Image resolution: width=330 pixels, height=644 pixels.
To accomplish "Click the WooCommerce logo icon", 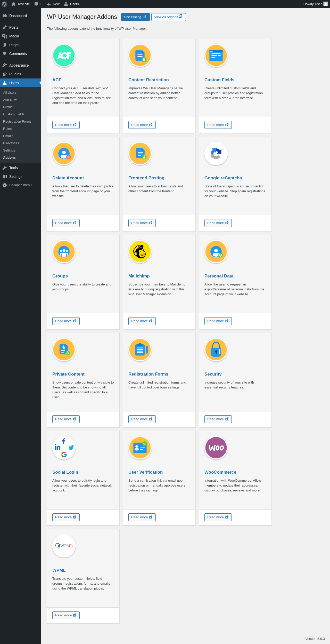I will pyautogui.click(x=216, y=448).
